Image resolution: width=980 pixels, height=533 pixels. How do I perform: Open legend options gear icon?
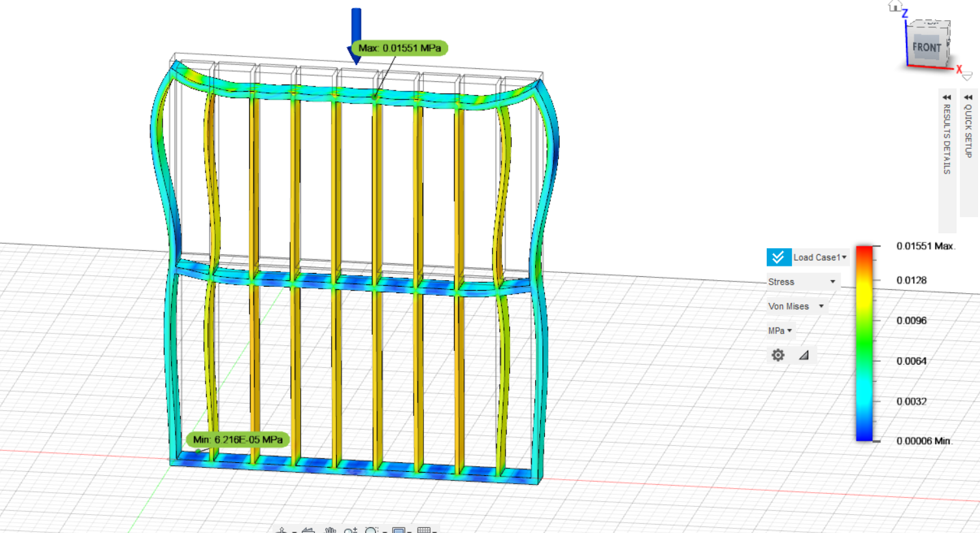tap(778, 355)
